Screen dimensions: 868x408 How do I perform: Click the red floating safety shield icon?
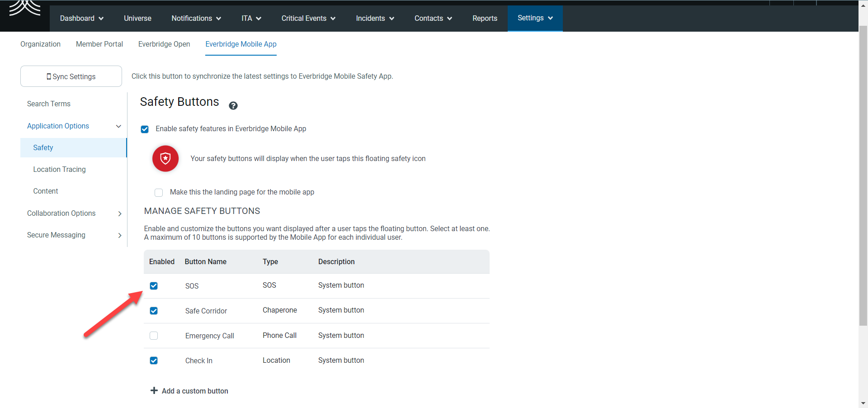point(165,159)
